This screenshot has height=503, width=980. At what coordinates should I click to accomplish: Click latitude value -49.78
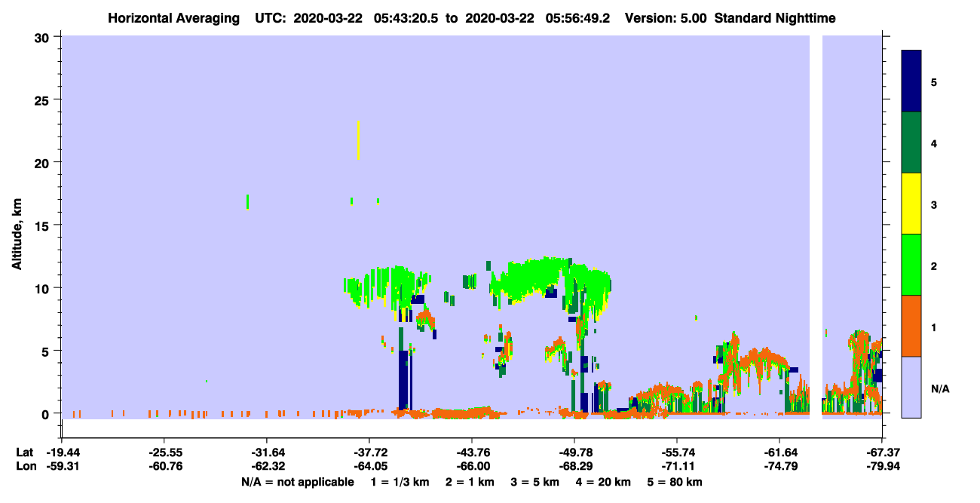[574, 452]
